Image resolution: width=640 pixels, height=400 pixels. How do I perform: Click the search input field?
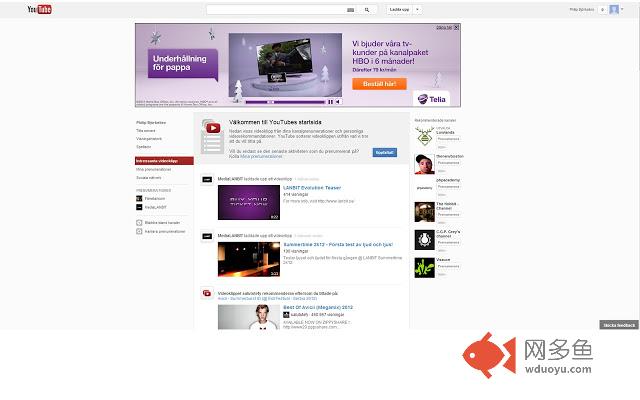point(276,10)
